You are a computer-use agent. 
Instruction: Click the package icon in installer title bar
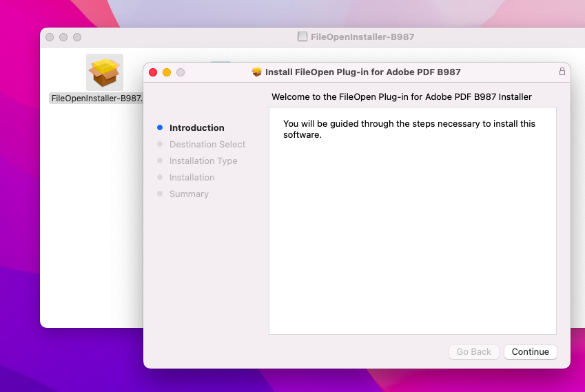pyautogui.click(x=257, y=72)
